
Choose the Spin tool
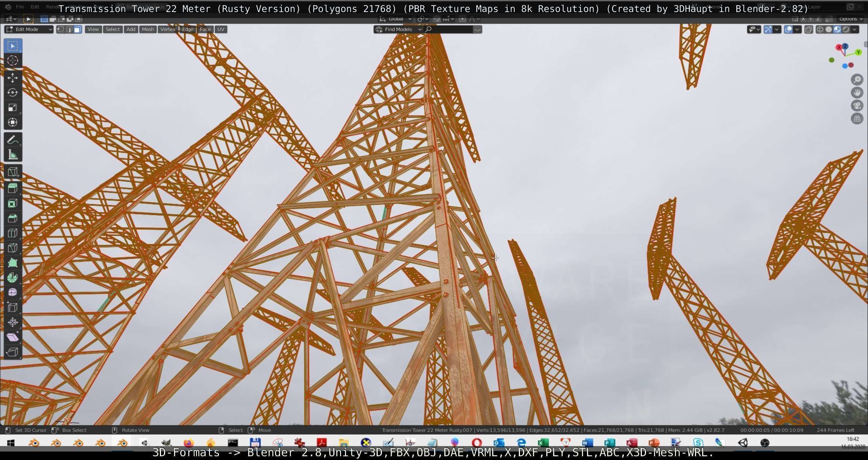coord(13,277)
